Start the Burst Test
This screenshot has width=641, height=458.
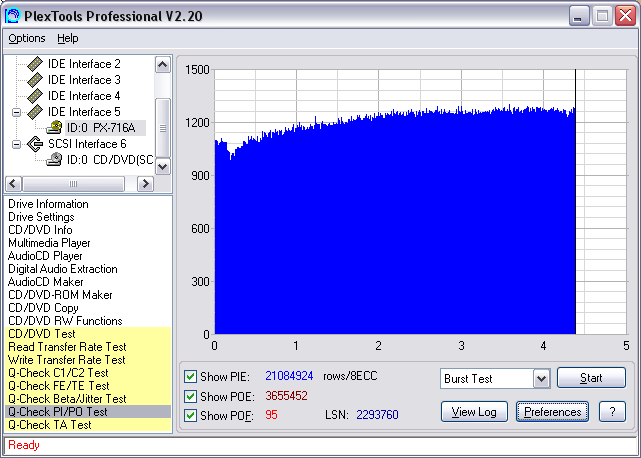pos(591,378)
